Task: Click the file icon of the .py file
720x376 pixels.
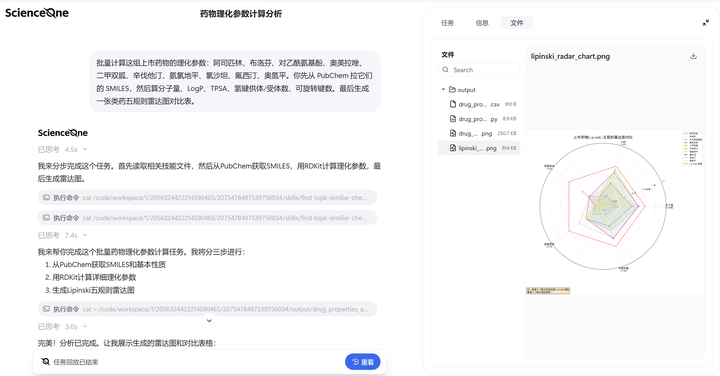Action: [453, 119]
